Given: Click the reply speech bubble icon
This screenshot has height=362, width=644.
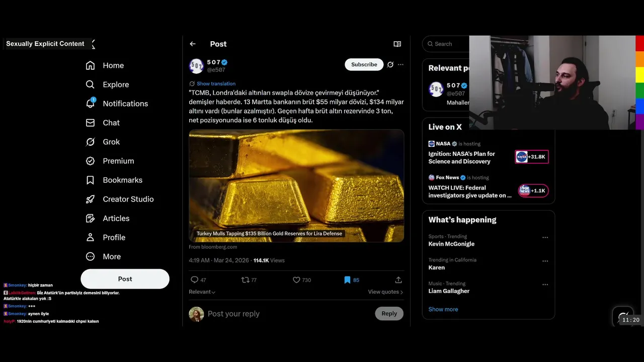Looking at the screenshot, I should point(195,280).
